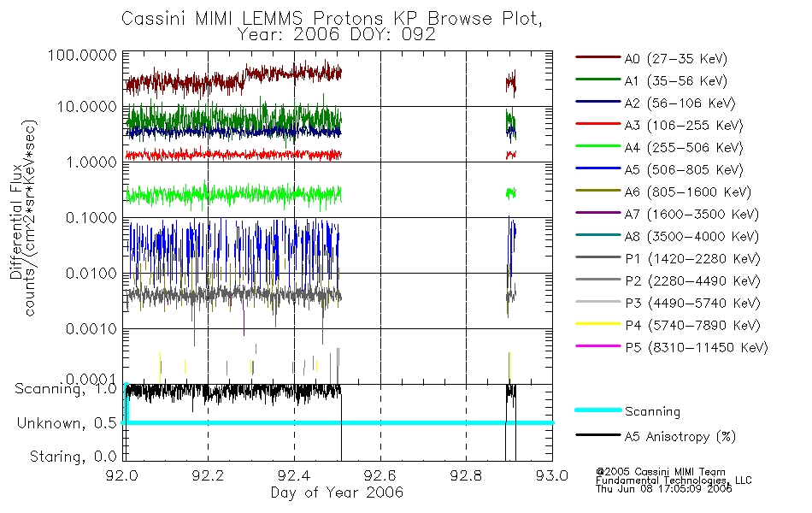Viewport: 812px width, 513px height.
Task: Click the 0.1000 y-axis tick label
Action: [x=91, y=218]
